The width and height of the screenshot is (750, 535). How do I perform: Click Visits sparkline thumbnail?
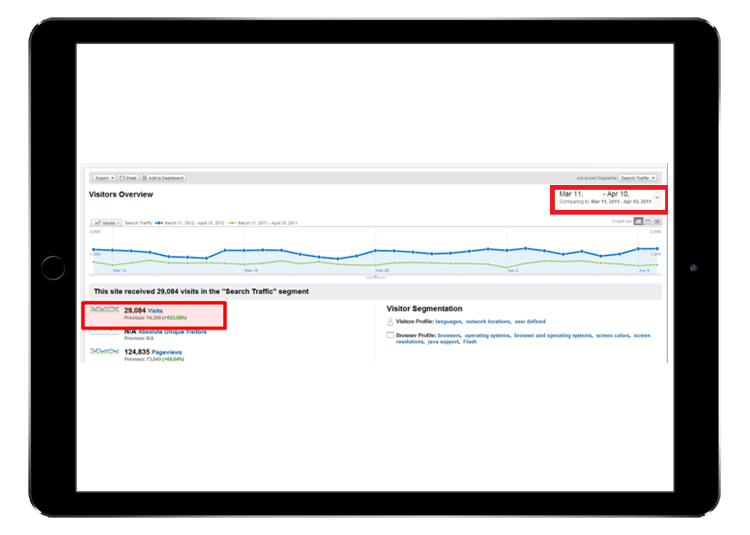coord(104,309)
